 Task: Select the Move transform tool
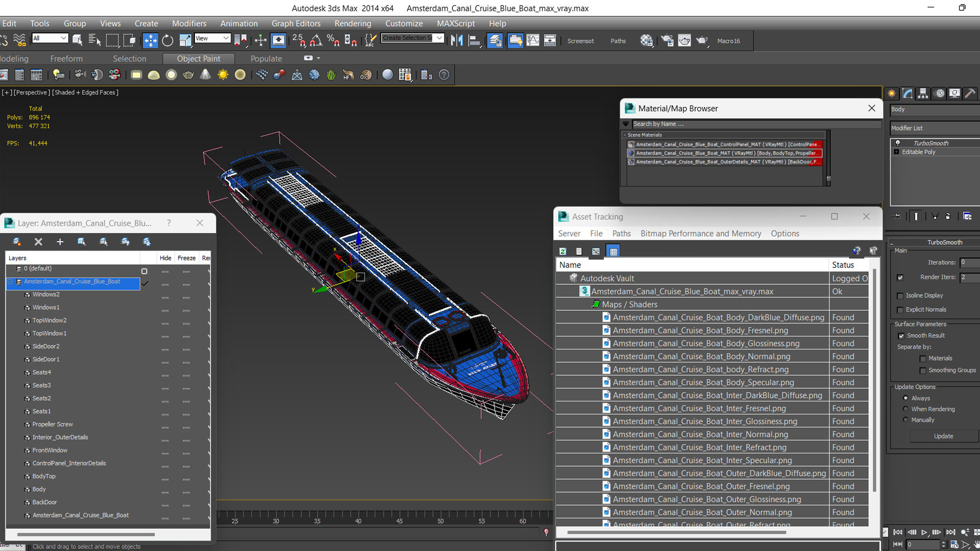click(150, 40)
